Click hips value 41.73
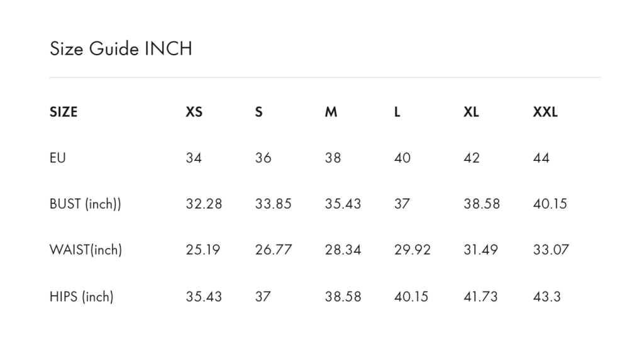The width and height of the screenshot is (644, 362). click(x=480, y=297)
